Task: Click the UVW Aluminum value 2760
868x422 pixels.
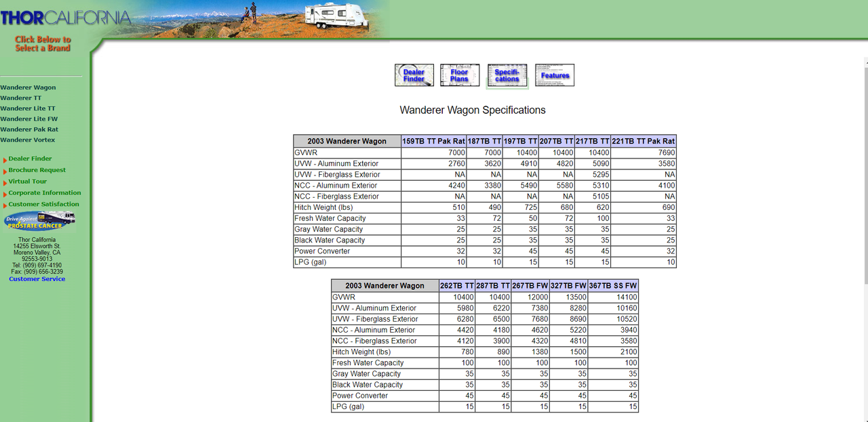Action: pyautogui.click(x=456, y=163)
